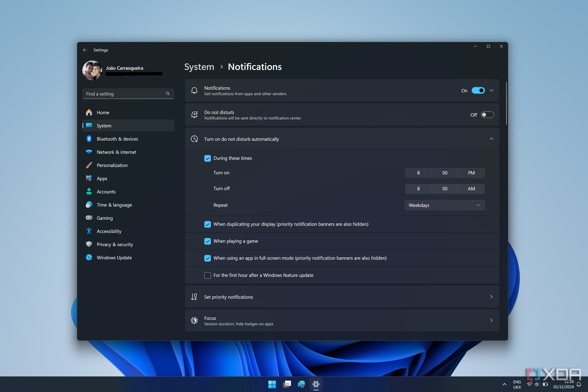Open Personalization settings

click(112, 165)
